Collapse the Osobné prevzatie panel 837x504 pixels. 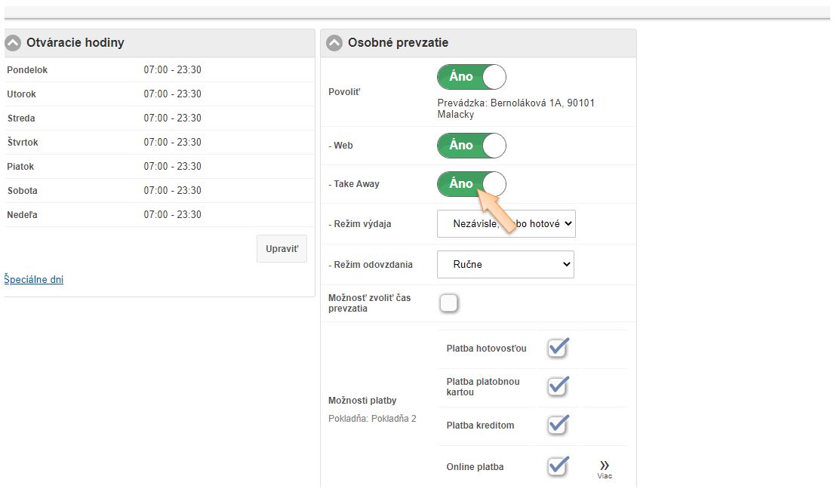[334, 43]
